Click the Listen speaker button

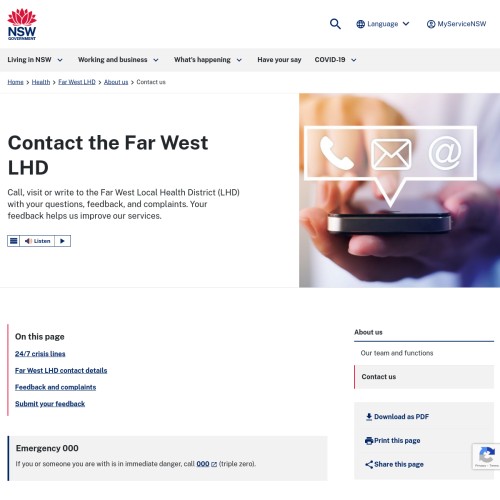[x=37, y=241]
